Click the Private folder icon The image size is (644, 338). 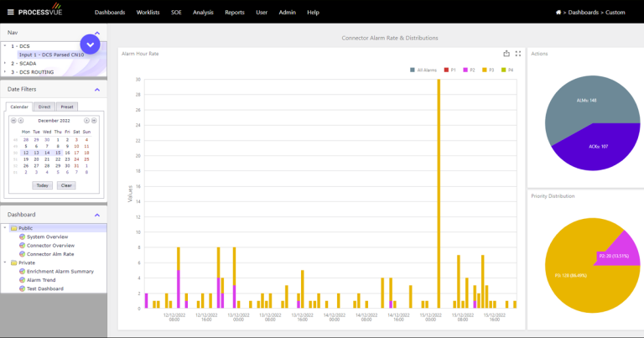[13, 263]
